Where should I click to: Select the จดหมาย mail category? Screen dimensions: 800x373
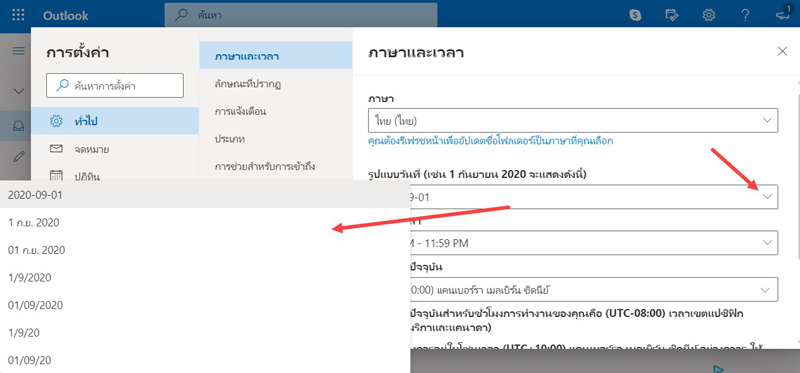coord(115,149)
